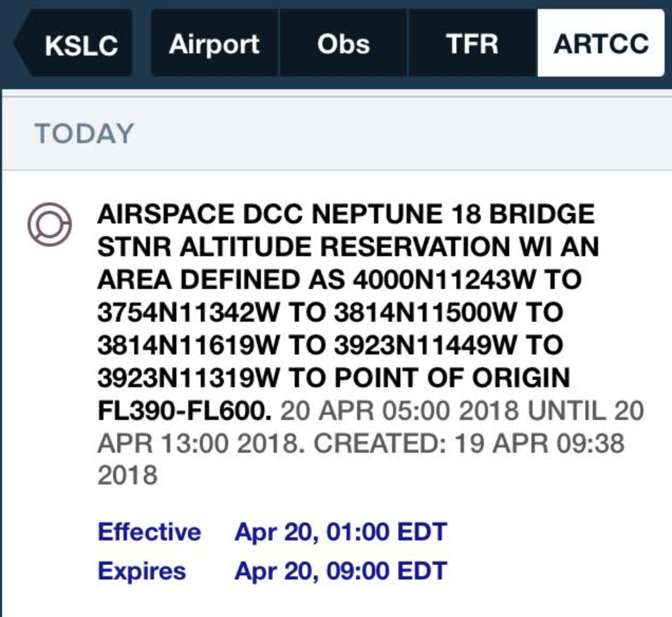Tap the FL390-FL600 altitude range
The height and width of the screenshot is (617, 672).
point(184,411)
